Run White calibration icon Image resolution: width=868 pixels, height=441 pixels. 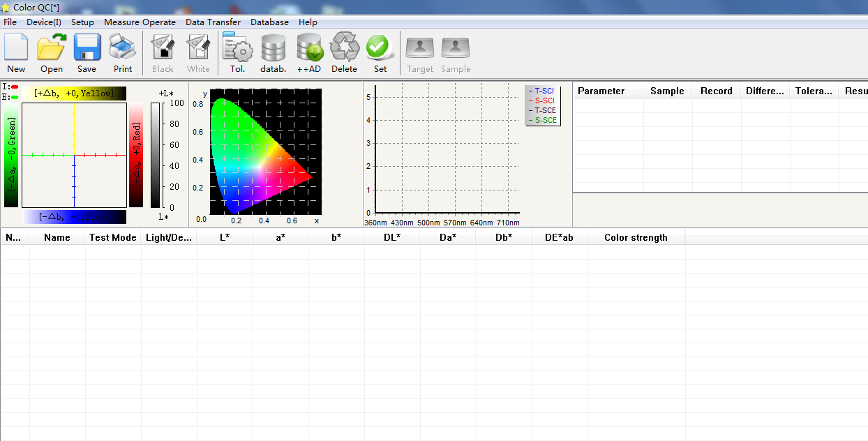[198, 47]
